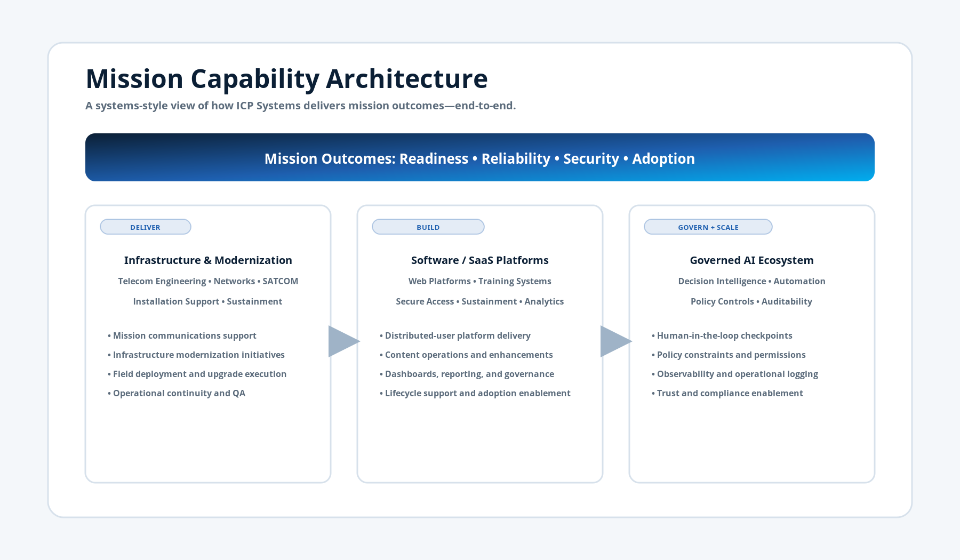Click the DELIVER pill badge
This screenshot has height=560, width=960.
[145, 227]
